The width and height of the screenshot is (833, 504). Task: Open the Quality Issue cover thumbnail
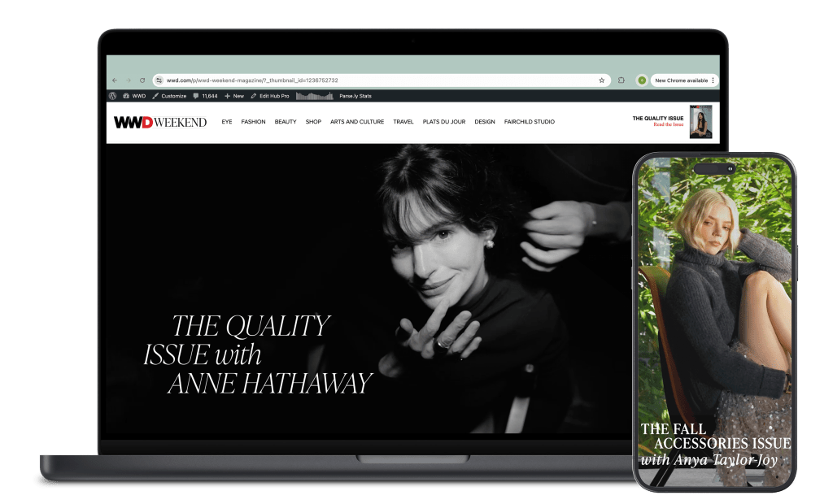tap(700, 122)
